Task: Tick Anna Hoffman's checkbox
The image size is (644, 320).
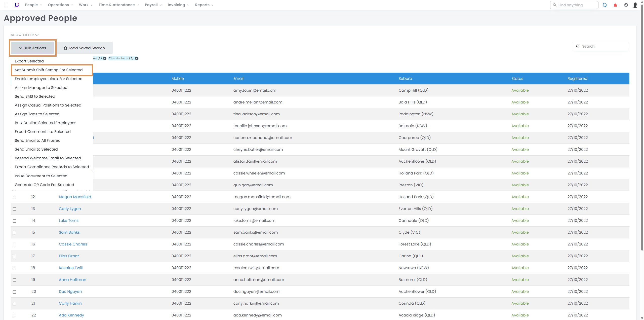Action: click(15, 280)
